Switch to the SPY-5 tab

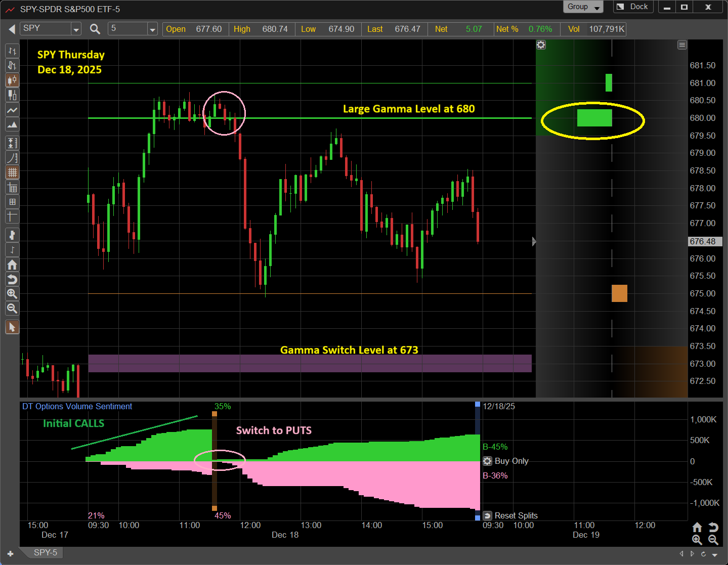[x=45, y=552]
